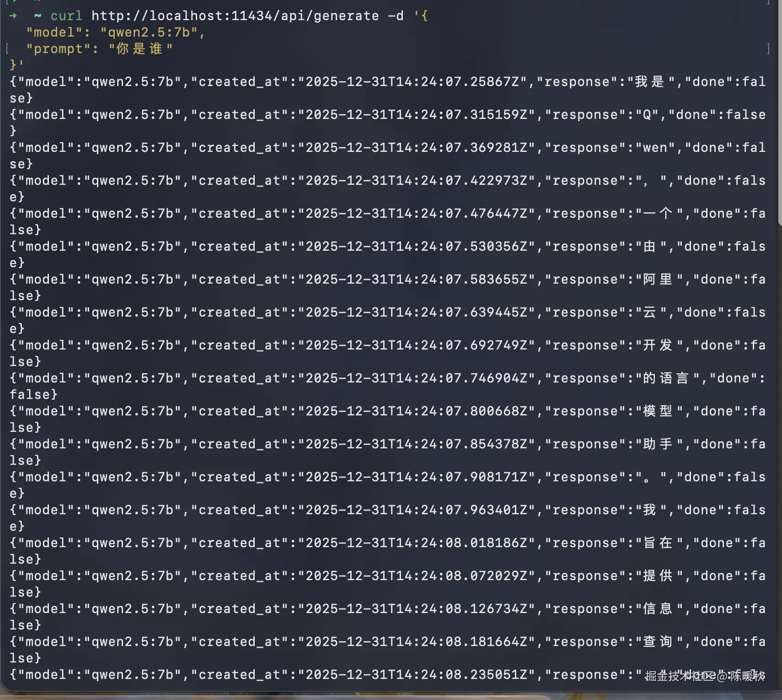Click the timestamp 2025-12-31T14:24:07.963401Z

[x=417, y=510]
